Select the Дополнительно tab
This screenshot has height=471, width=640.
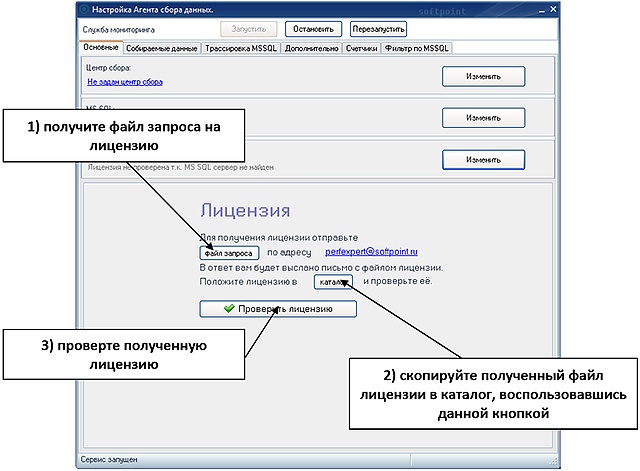311,48
